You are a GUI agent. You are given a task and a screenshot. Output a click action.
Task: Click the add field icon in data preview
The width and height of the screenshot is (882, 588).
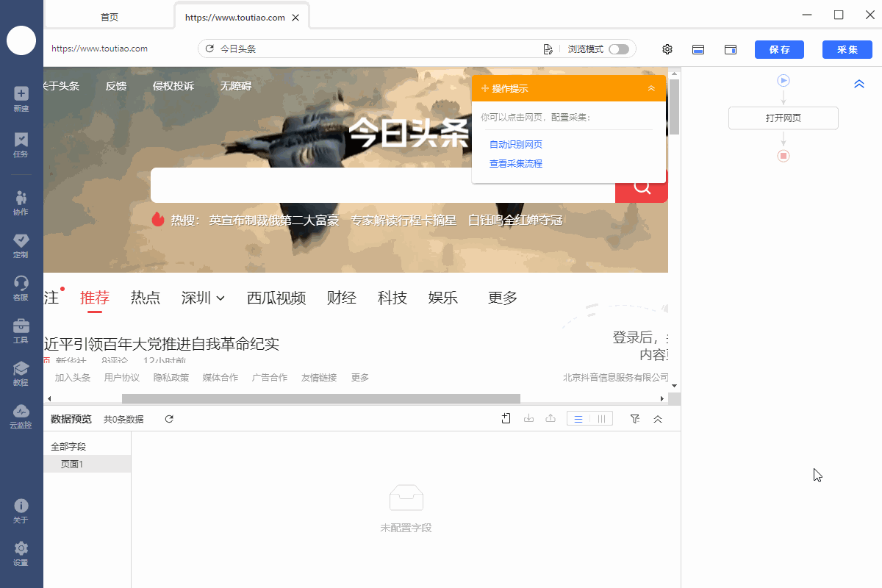tap(506, 419)
